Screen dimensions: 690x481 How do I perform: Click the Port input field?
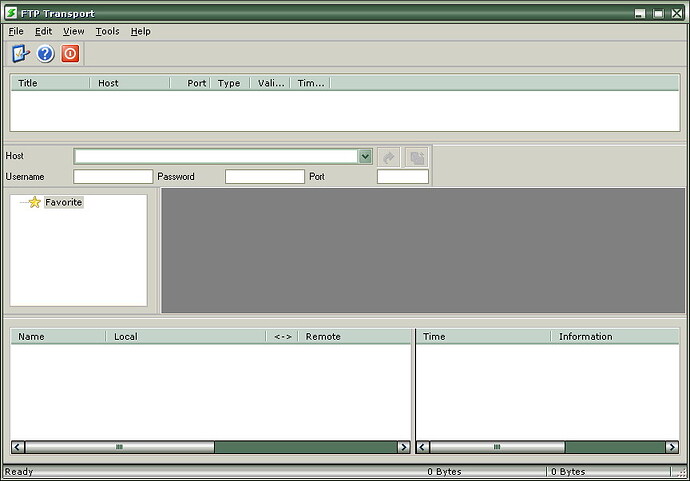403,176
